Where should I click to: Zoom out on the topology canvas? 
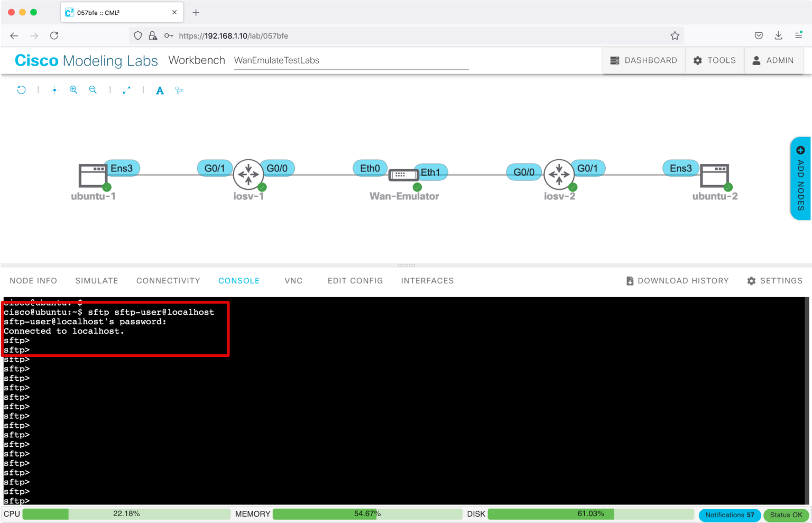(x=93, y=90)
